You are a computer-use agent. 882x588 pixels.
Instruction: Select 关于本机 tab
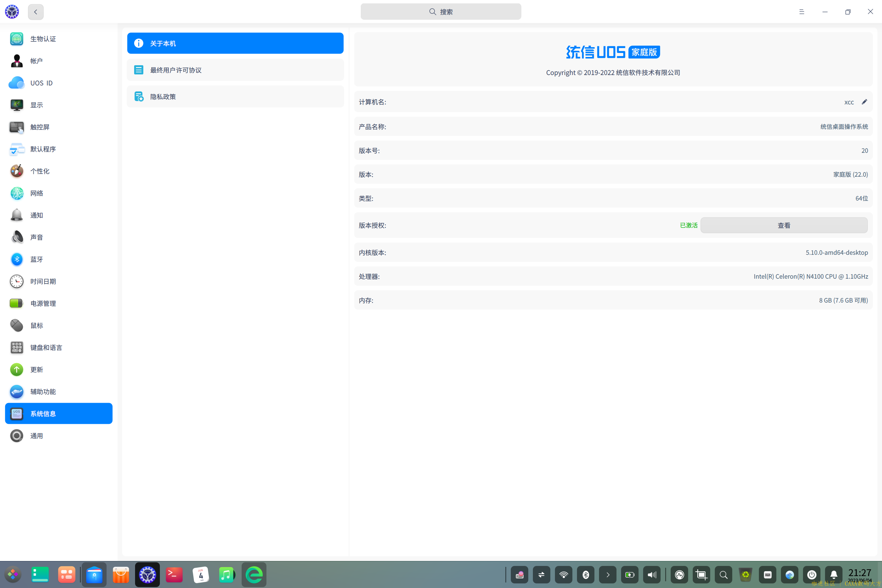(x=235, y=43)
